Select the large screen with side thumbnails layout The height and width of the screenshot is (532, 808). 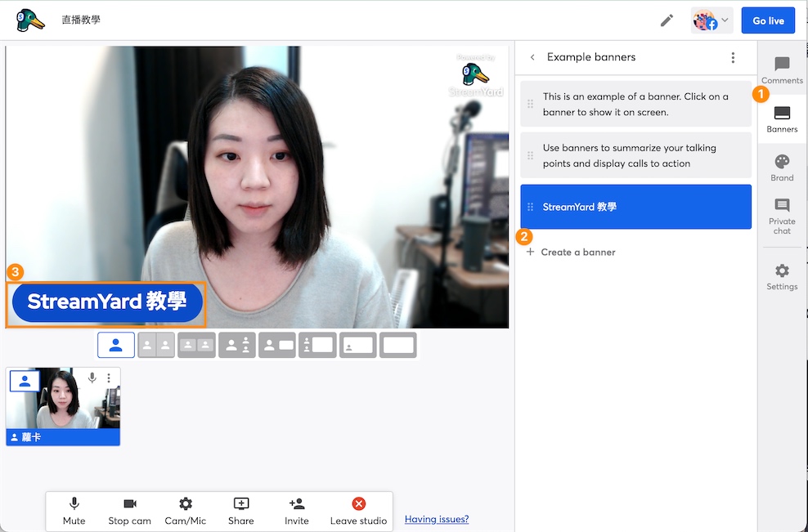click(317, 345)
